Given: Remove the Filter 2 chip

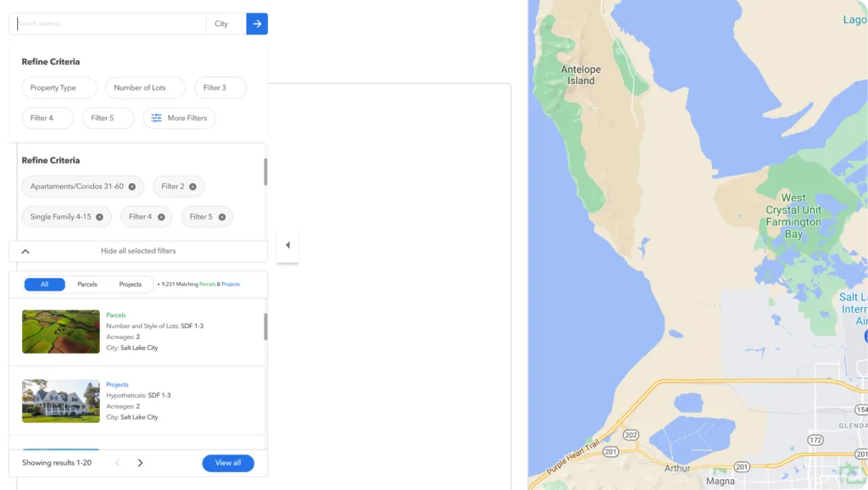Looking at the screenshot, I should click(192, 187).
